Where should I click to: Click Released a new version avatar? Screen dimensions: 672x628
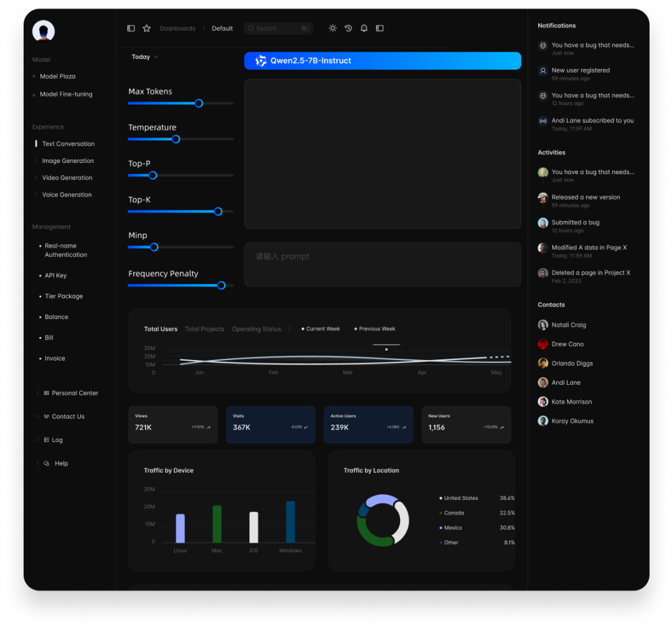pos(543,198)
